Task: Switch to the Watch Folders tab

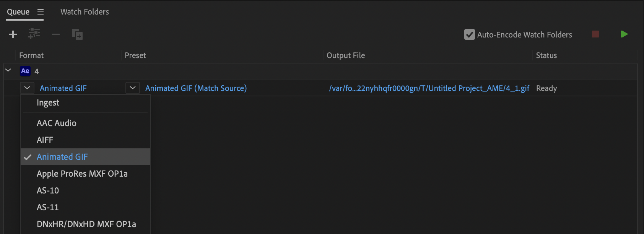Action: [x=85, y=12]
